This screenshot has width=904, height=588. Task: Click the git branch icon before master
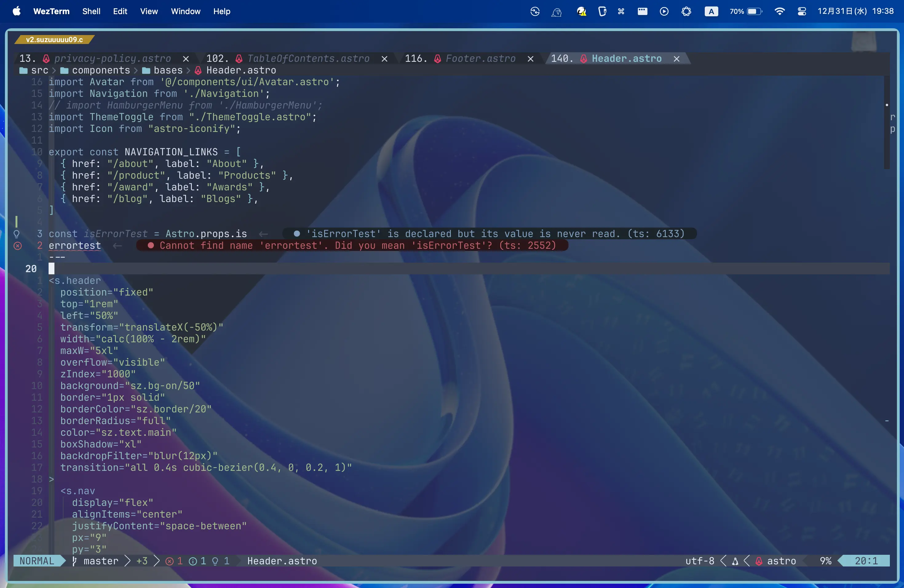click(74, 561)
